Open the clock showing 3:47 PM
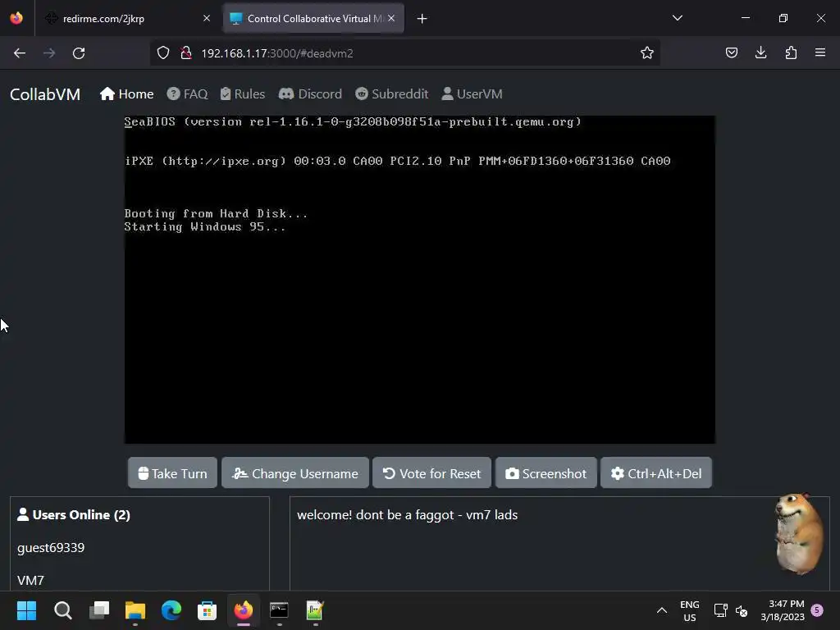 [783, 610]
